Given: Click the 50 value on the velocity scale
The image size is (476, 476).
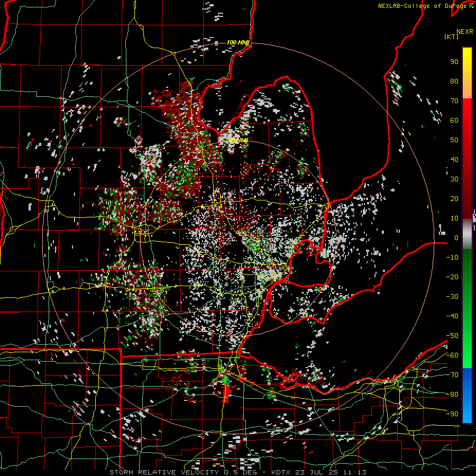Looking at the screenshot, I should coord(454,140).
